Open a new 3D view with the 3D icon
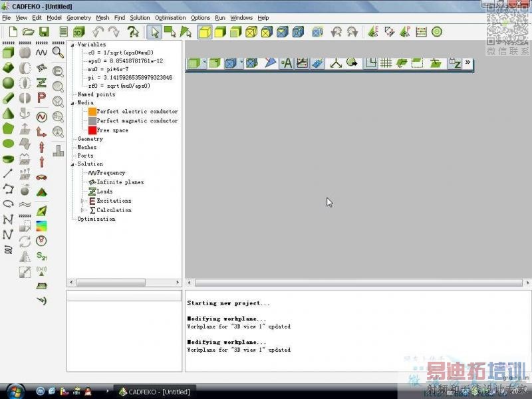532x399 pixels. (78, 32)
